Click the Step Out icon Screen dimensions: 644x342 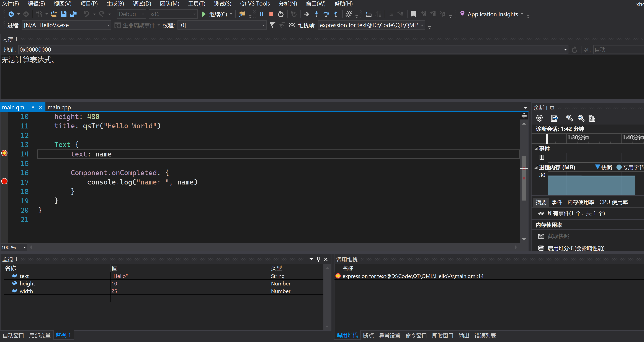coord(336,14)
